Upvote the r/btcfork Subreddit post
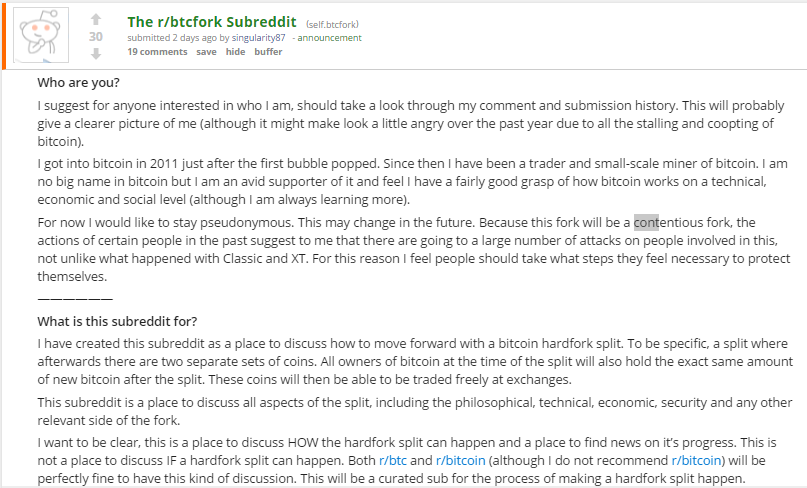 (x=96, y=19)
